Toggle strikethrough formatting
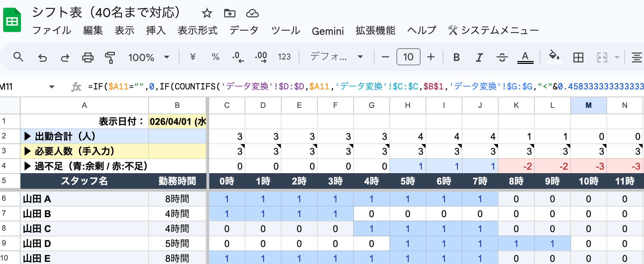This screenshot has width=644, height=264. tap(502, 57)
